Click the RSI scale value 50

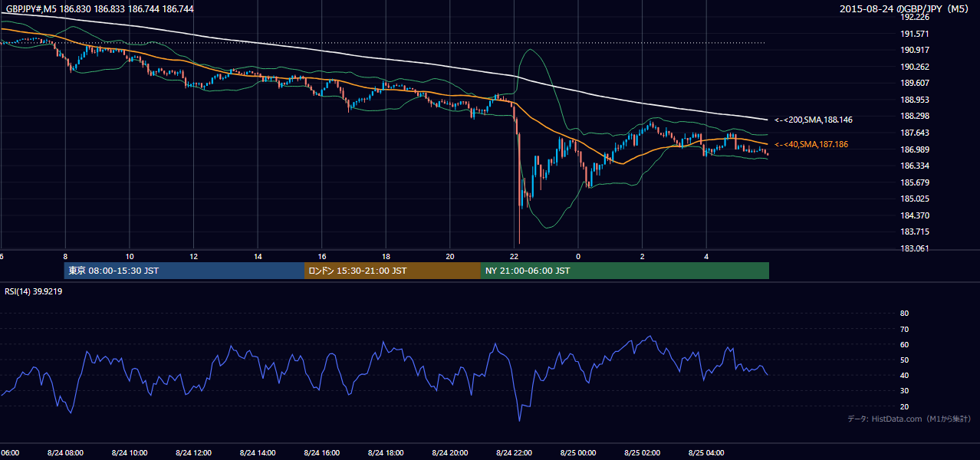904,360
